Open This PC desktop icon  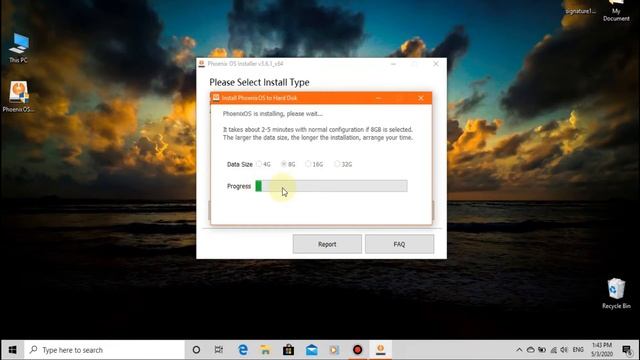coord(18,48)
